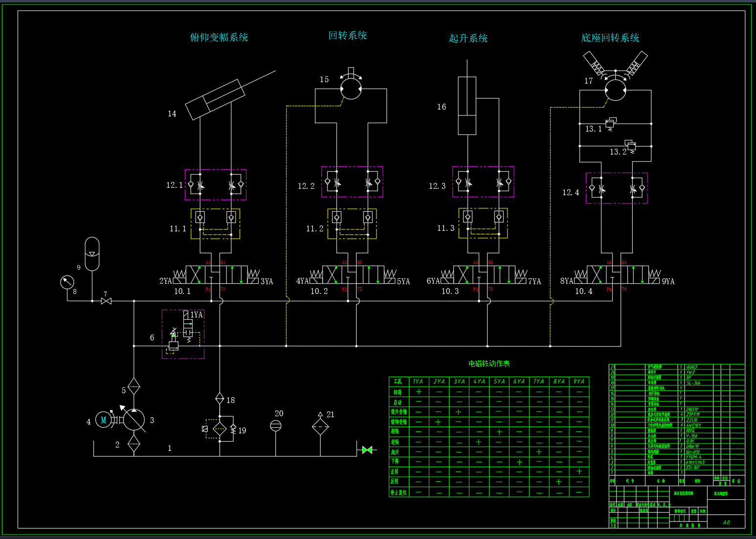756x539 pixels.
Task: Select the A0 sheet size in title block
Action: click(x=726, y=522)
